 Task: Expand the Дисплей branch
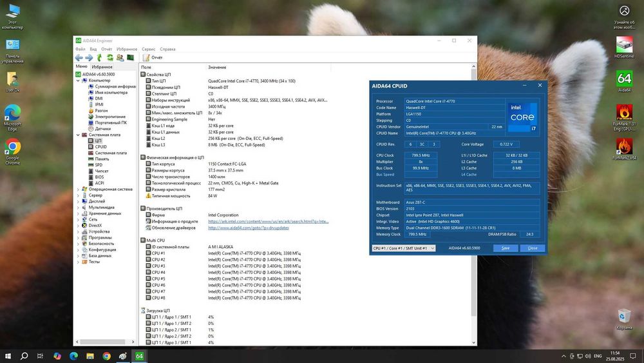coord(78,201)
